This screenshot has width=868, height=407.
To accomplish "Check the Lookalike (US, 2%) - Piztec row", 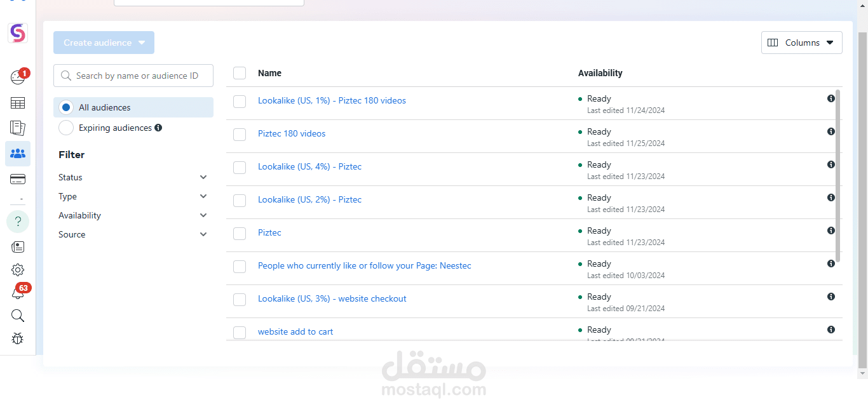I will coord(240,201).
